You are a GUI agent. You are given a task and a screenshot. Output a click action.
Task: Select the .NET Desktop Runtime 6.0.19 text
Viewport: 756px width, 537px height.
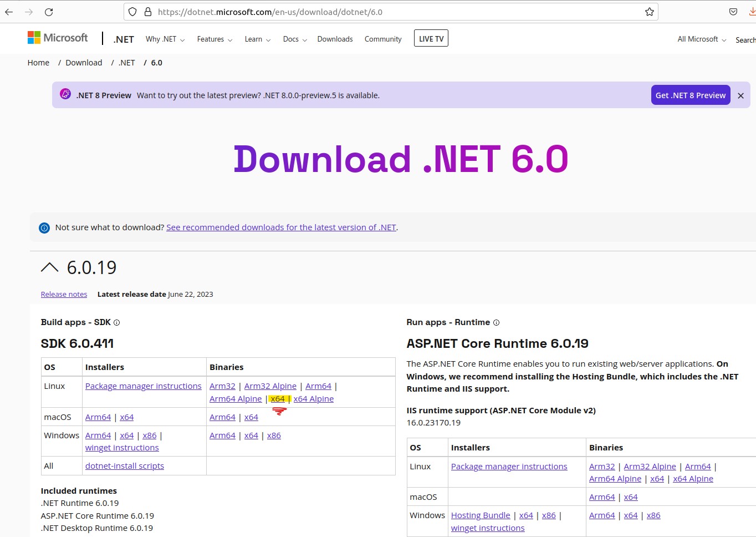[x=97, y=528]
